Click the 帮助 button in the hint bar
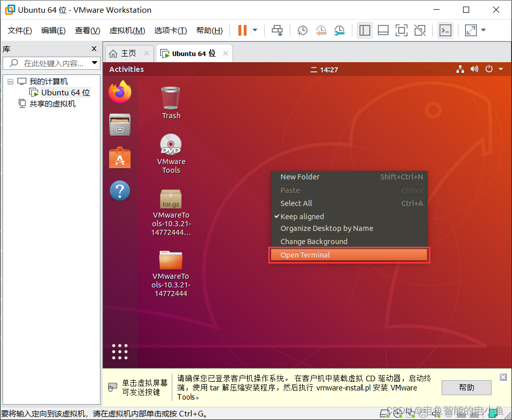The width and height of the screenshot is (512, 420). (466, 387)
